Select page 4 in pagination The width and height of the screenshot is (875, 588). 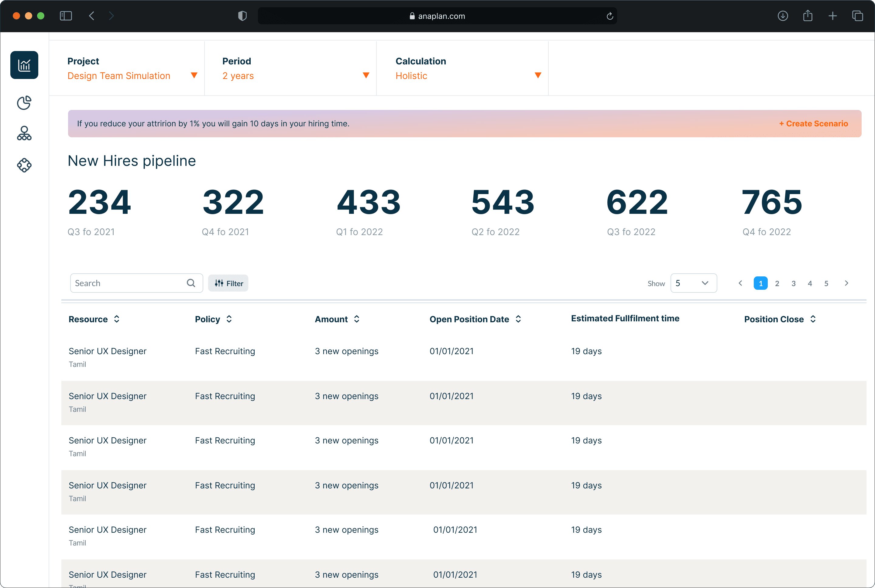[810, 283]
